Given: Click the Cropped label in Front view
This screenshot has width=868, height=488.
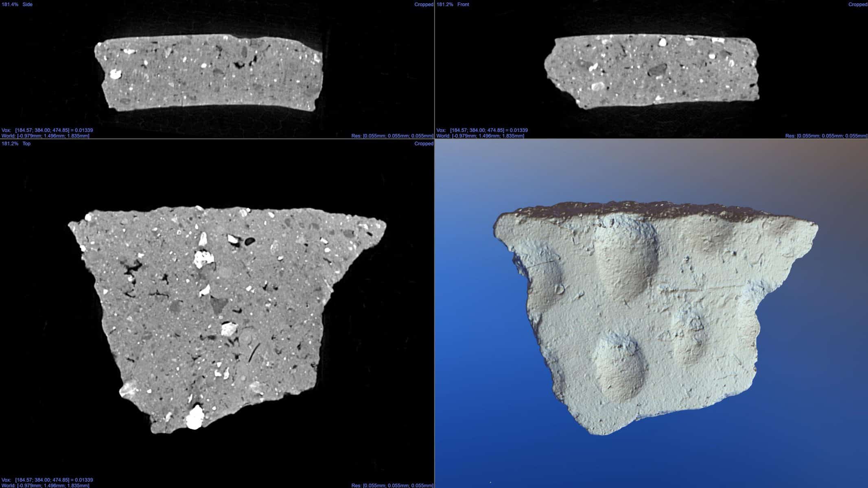Looking at the screenshot, I should [858, 4].
